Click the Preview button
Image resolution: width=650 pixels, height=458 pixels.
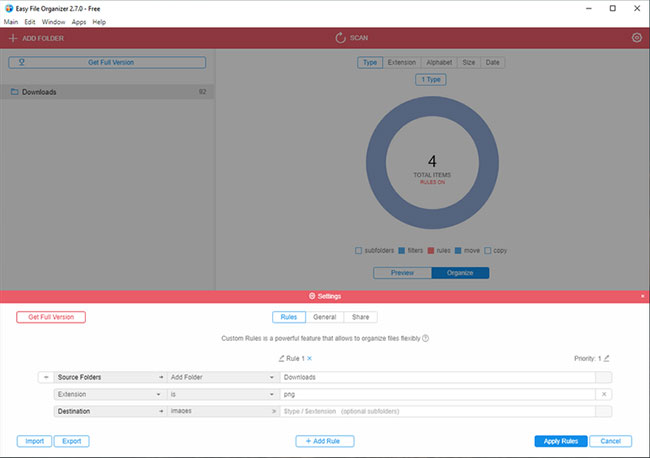pos(402,273)
